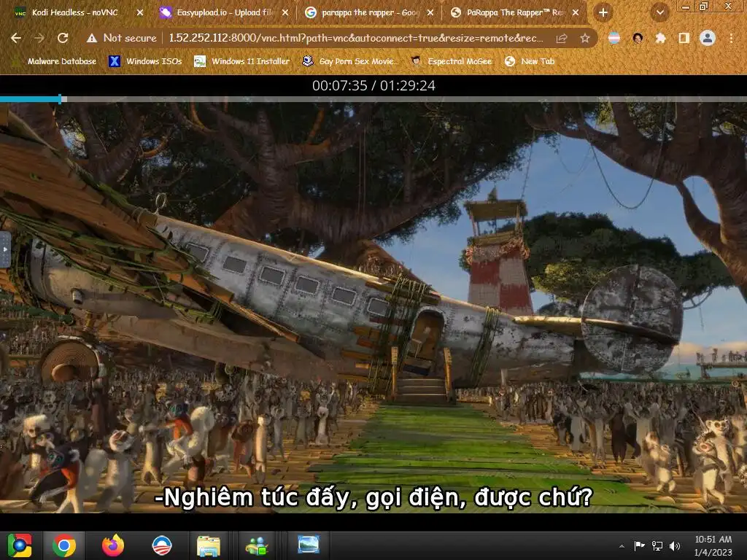Open the Start menu button
Viewport: 747px width, 560px height.
(x=20, y=545)
